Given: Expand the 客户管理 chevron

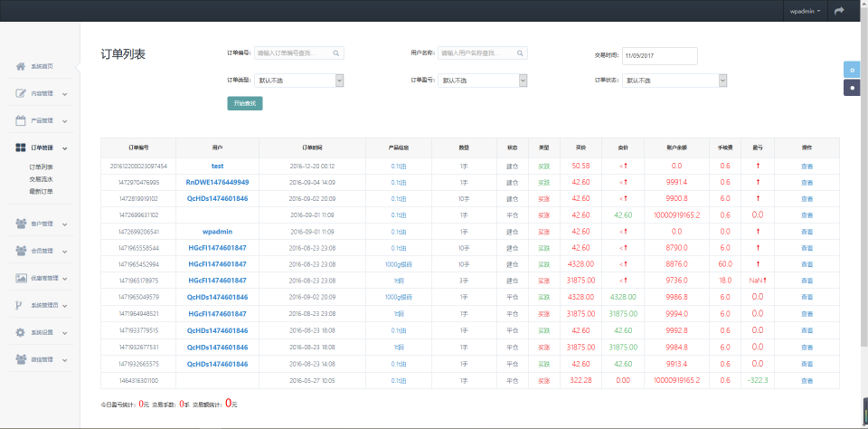Looking at the screenshot, I should (65, 224).
